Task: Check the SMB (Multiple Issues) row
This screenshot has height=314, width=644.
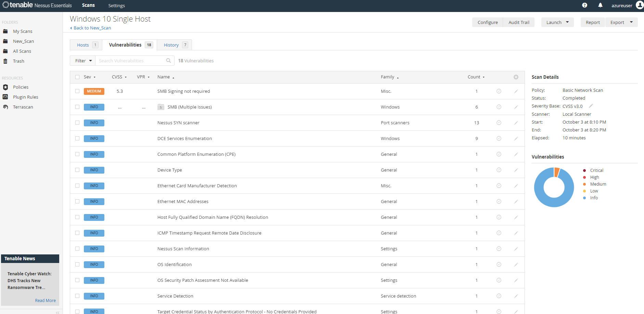Action: coord(77,107)
